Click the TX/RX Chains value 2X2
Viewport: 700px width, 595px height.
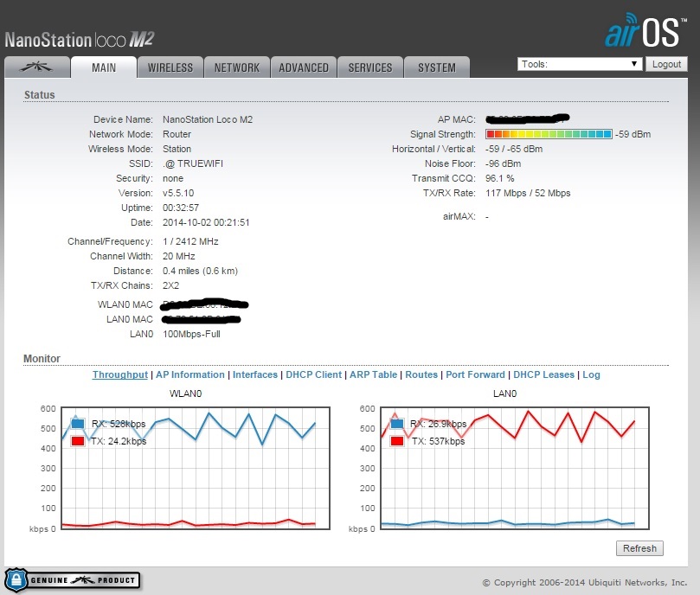point(171,285)
